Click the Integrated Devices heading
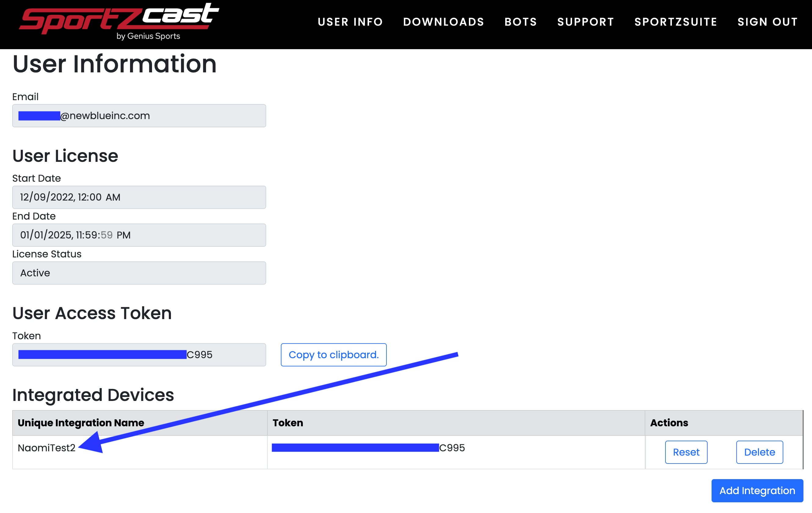Viewport: 812px width, 513px height. click(x=93, y=395)
